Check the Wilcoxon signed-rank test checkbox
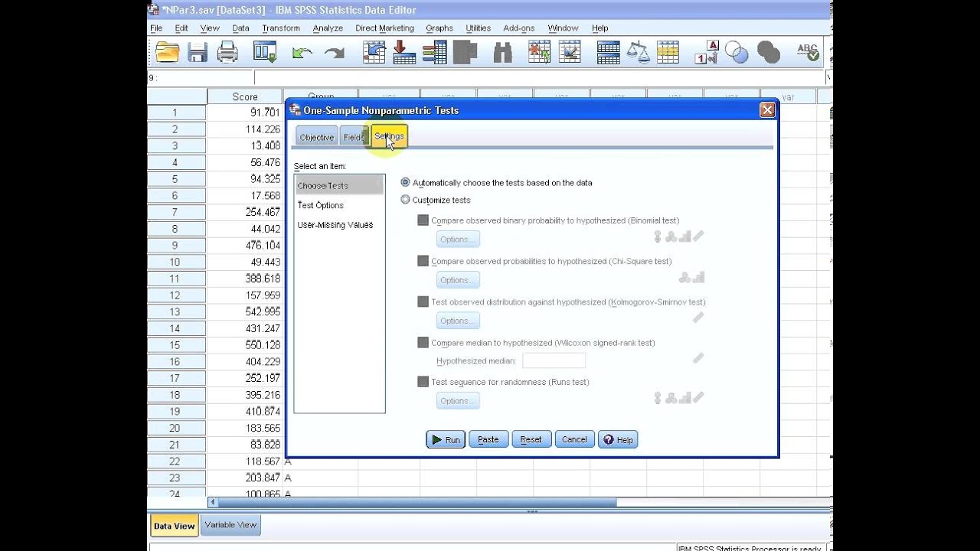Screen dimensions: 980x551 (423, 343)
